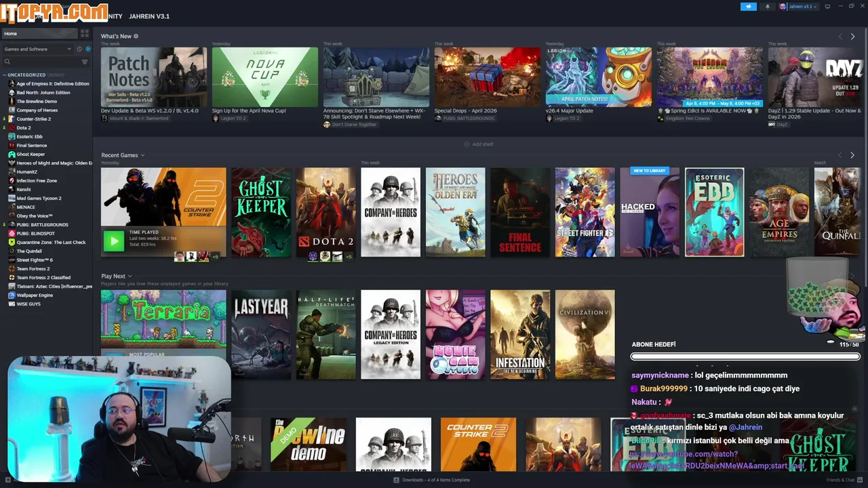Open Terraria cover in Play Next
The height and width of the screenshot is (488, 868).
tap(163, 319)
